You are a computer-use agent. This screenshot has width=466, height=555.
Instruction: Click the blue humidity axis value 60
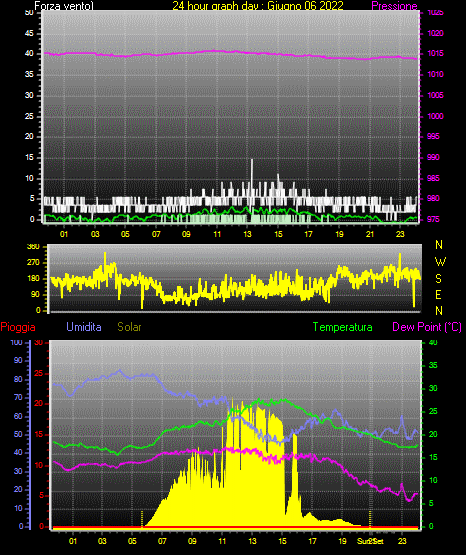[18, 416]
